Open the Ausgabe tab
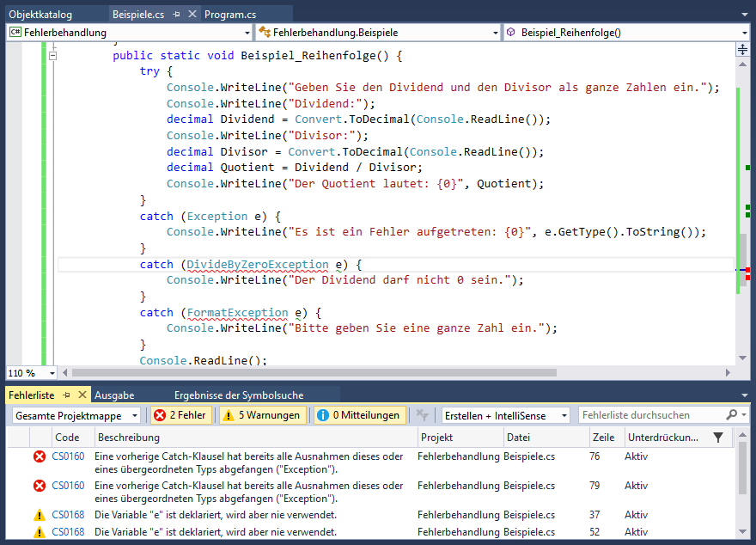Viewport: 756px width, 545px height. tap(113, 395)
